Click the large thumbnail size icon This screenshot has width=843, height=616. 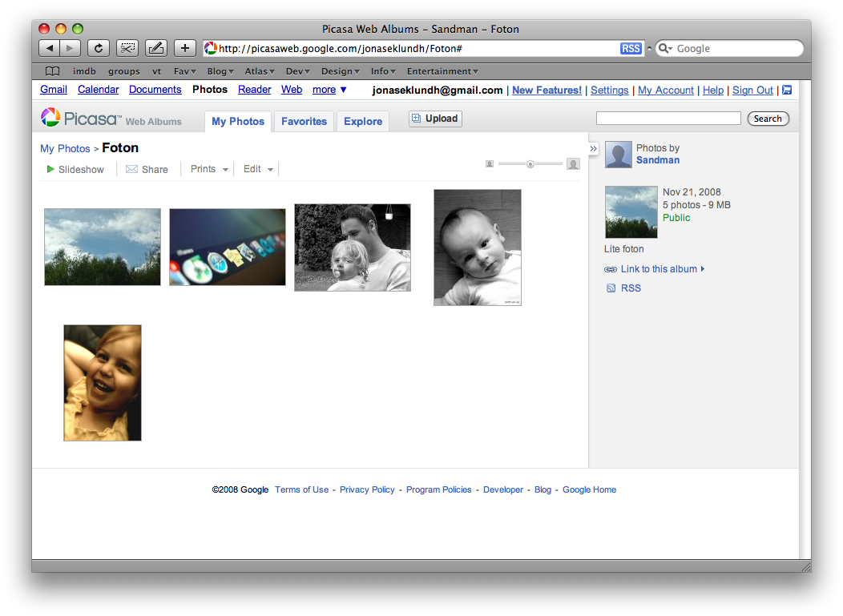pyautogui.click(x=573, y=164)
